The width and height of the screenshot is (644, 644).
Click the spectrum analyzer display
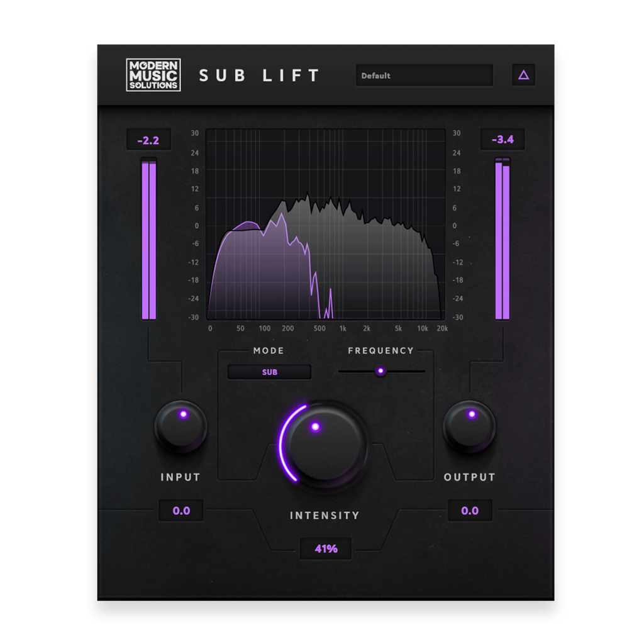[326, 225]
